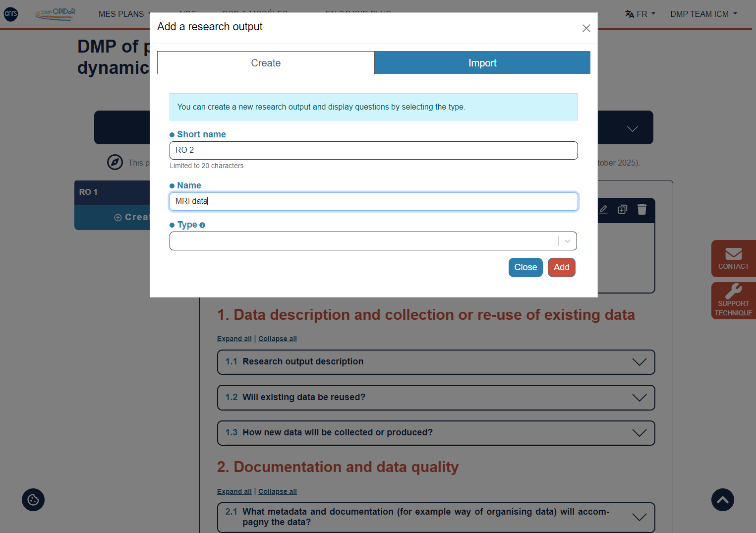Click the CNRS logo icon
This screenshot has height=533, width=756.
11,14
